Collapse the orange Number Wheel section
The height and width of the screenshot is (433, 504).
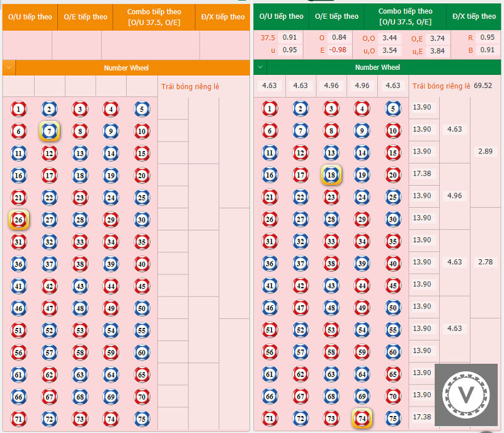9,68
